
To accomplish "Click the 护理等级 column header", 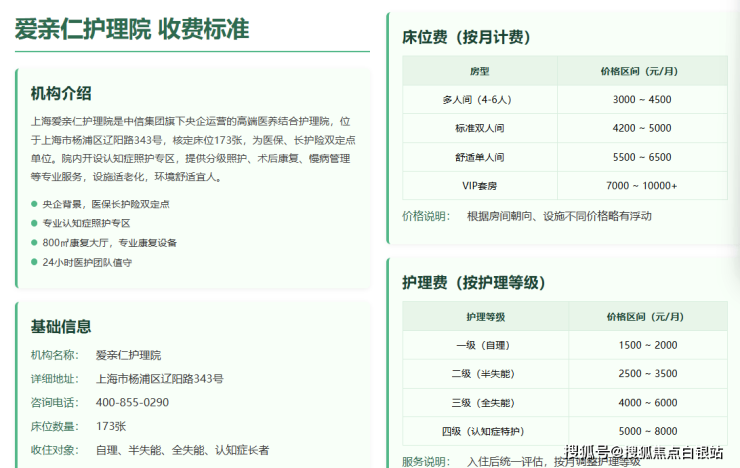I will click(x=486, y=317).
